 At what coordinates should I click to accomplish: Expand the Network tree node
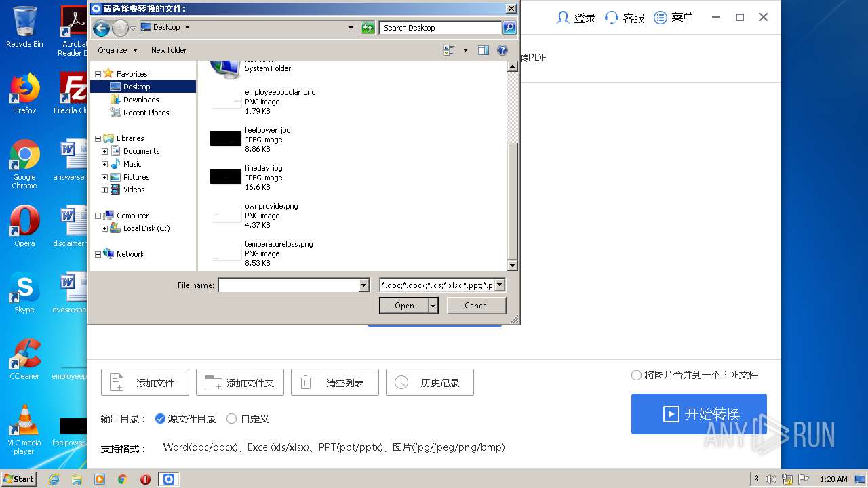pos(98,254)
